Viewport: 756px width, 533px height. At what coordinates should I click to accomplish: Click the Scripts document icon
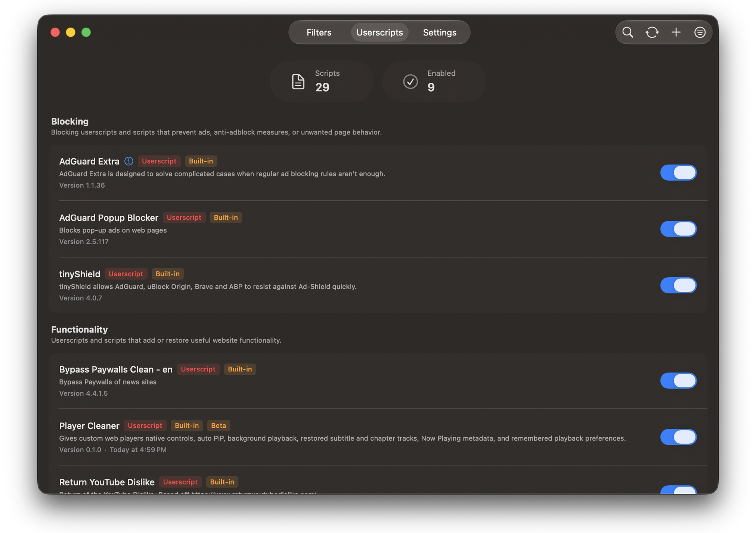[x=298, y=81]
